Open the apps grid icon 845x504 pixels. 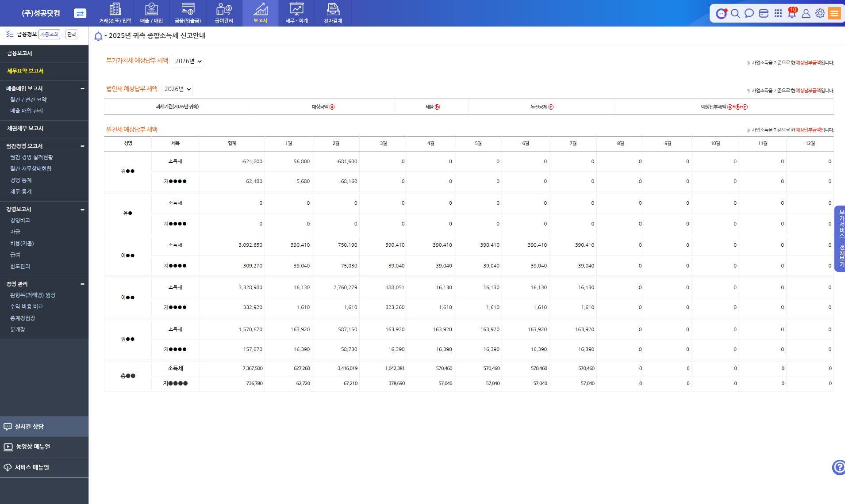click(778, 13)
